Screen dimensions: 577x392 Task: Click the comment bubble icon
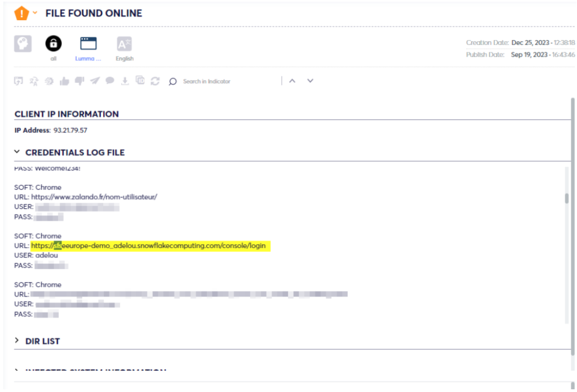(110, 81)
